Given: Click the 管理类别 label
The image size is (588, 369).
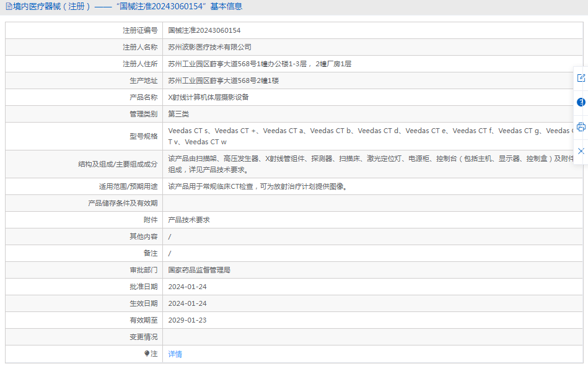Looking at the screenshot, I should [144, 114].
